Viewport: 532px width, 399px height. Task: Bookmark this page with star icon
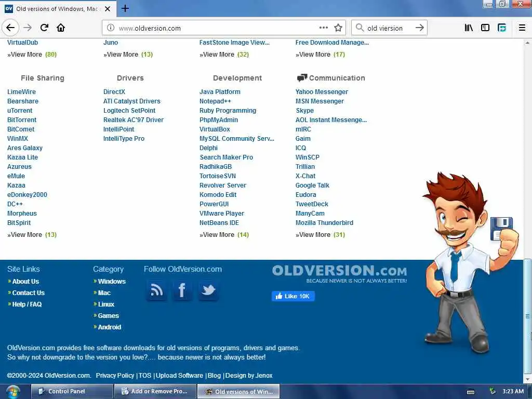pos(338,28)
